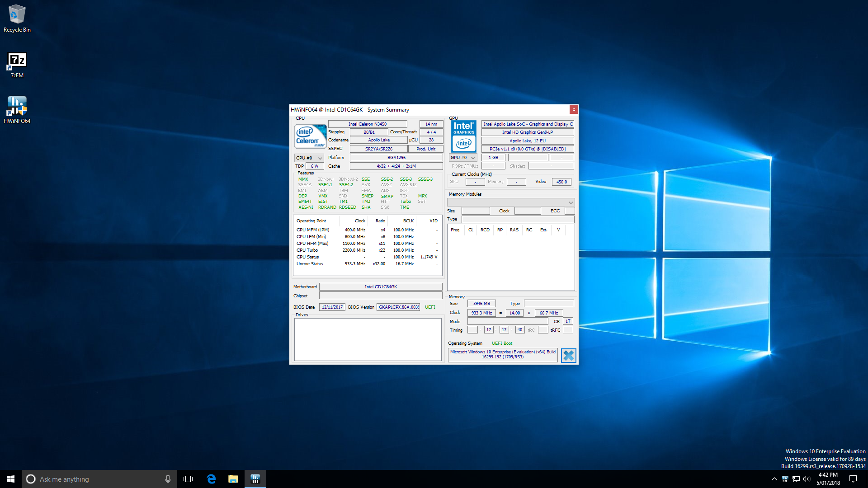
Task: Open the volume control tray icon
Action: [x=807, y=479]
